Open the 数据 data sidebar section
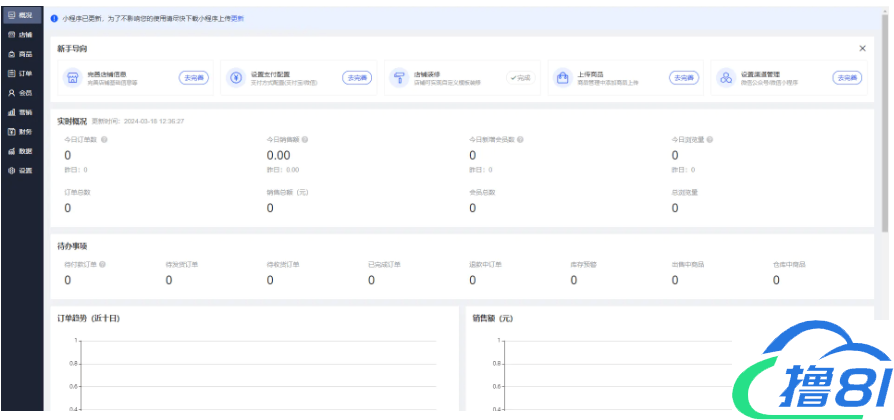 (20, 151)
